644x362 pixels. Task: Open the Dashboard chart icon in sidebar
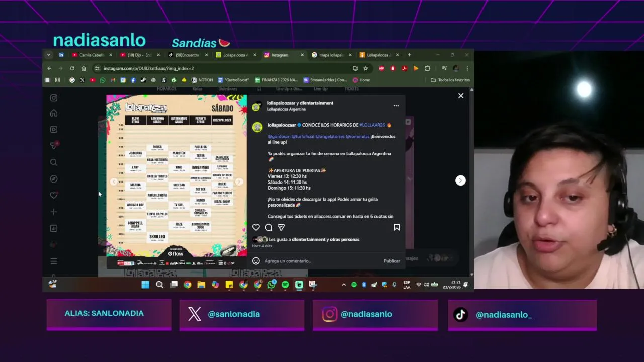54,228
